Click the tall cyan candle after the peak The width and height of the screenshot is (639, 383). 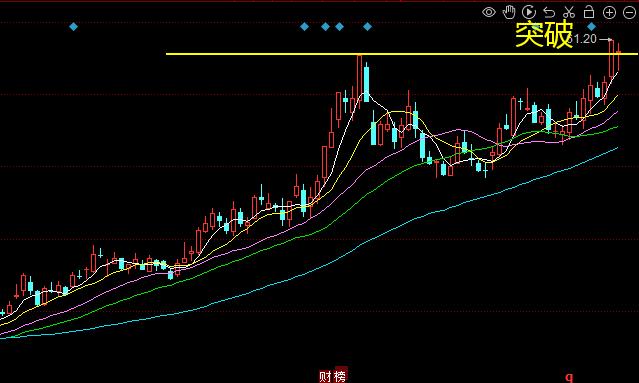coord(366,83)
